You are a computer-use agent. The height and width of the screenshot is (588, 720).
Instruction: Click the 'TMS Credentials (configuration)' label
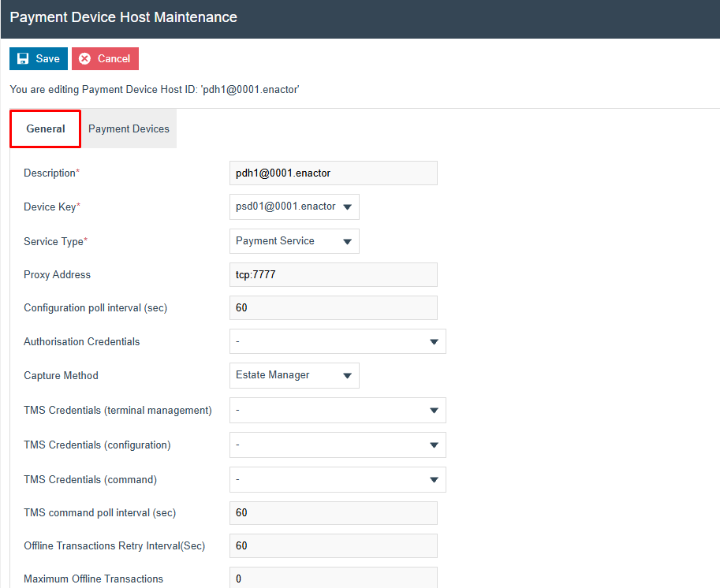coord(97,445)
